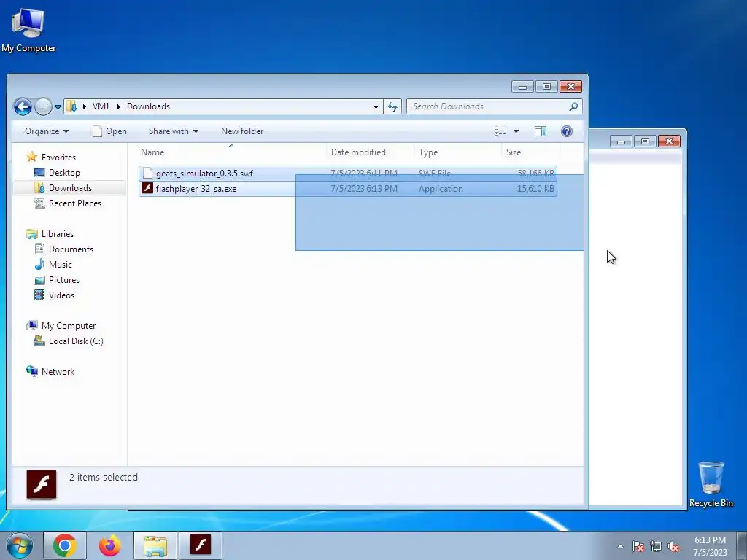Click the Application type cell
Image resolution: width=747 pixels, height=560 pixels.
coord(441,189)
